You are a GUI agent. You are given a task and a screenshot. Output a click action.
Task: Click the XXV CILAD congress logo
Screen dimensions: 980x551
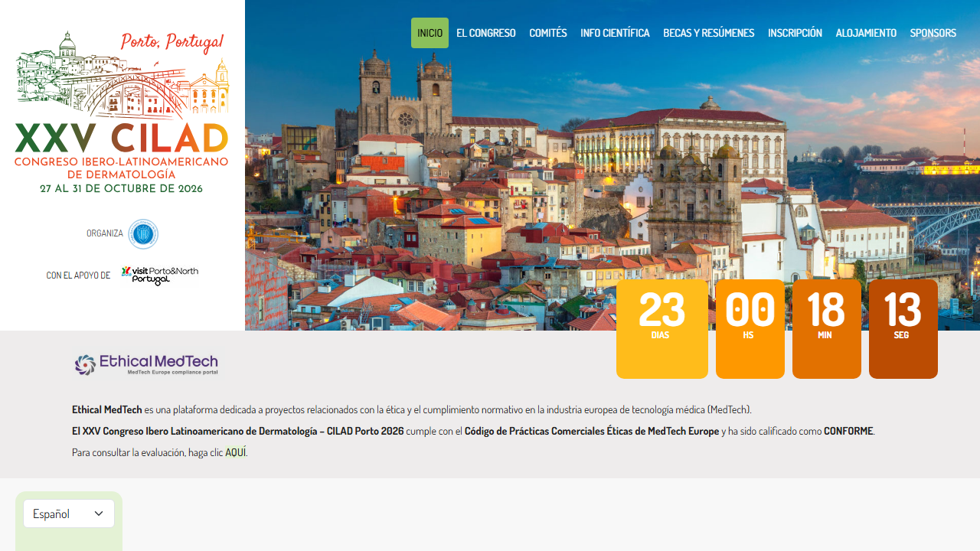click(122, 112)
